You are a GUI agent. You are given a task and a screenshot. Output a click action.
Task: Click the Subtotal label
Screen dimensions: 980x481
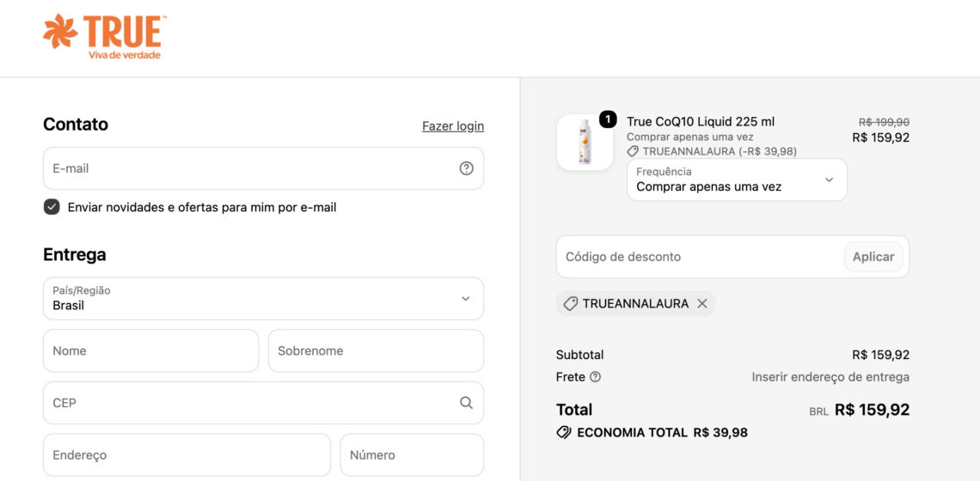580,355
